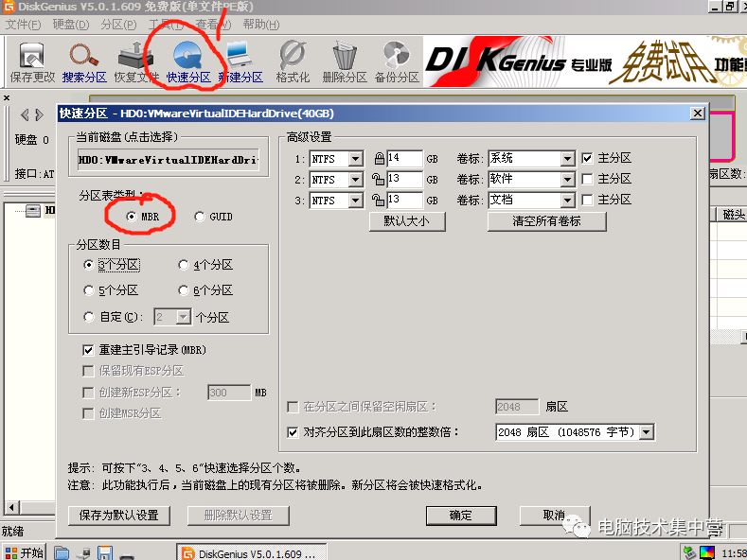Screen dimensions: 747x560
Task: Toggle the lock icon for partition 2 size
Action: click(379, 179)
